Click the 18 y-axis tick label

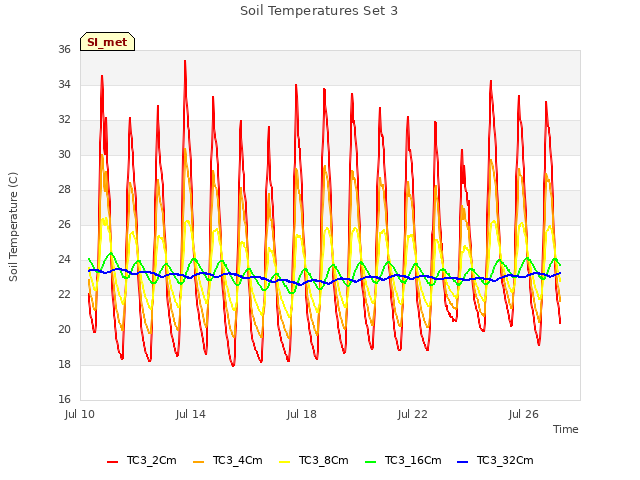(64, 364)
